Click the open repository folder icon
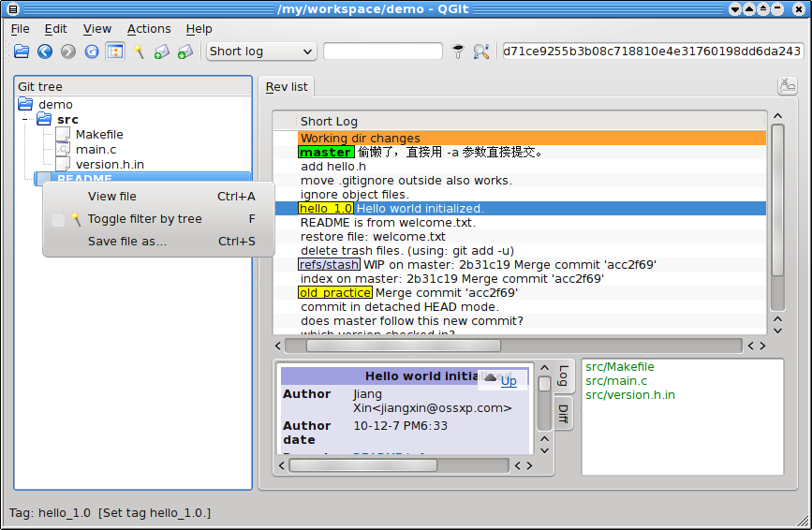Viewport: 812px width, 530px height. coord(22,52)
